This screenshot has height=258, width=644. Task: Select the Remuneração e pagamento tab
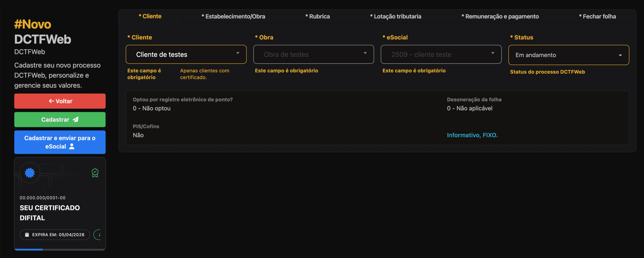(x=500, y=16)
